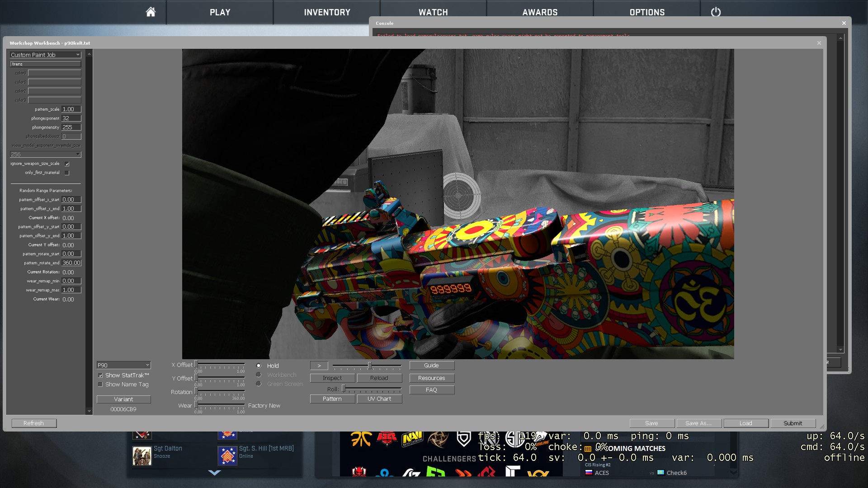868x488 pixels.
Task: Open the P90 weapon dropdown
Action: pyautogui.click(x=123, y=365)
